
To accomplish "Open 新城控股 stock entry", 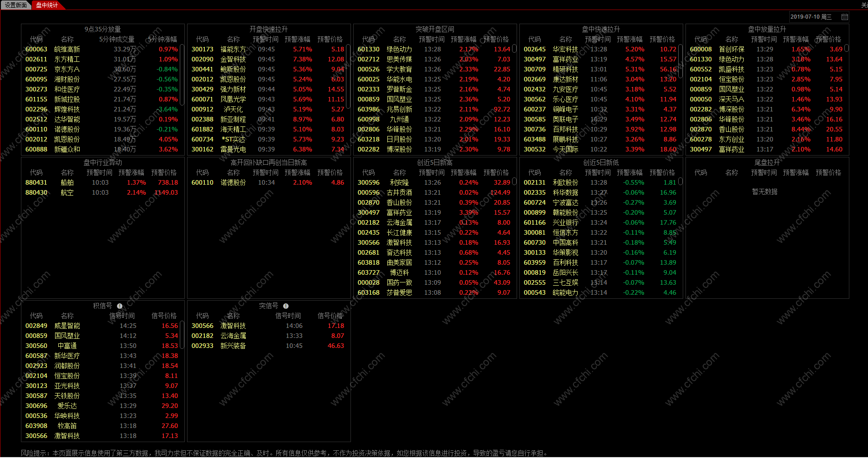I will point(102,99).
